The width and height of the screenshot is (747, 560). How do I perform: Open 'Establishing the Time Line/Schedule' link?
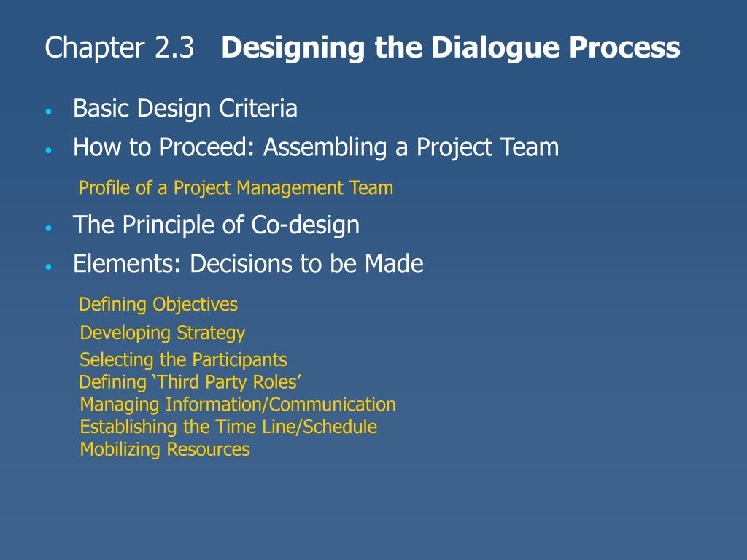(228, 427)
